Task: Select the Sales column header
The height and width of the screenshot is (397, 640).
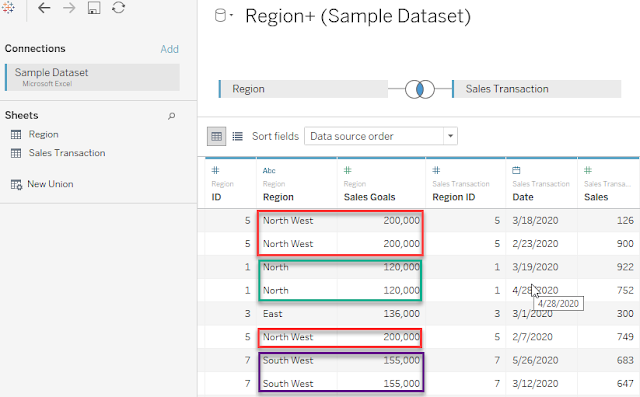Action: click(596, 197)
